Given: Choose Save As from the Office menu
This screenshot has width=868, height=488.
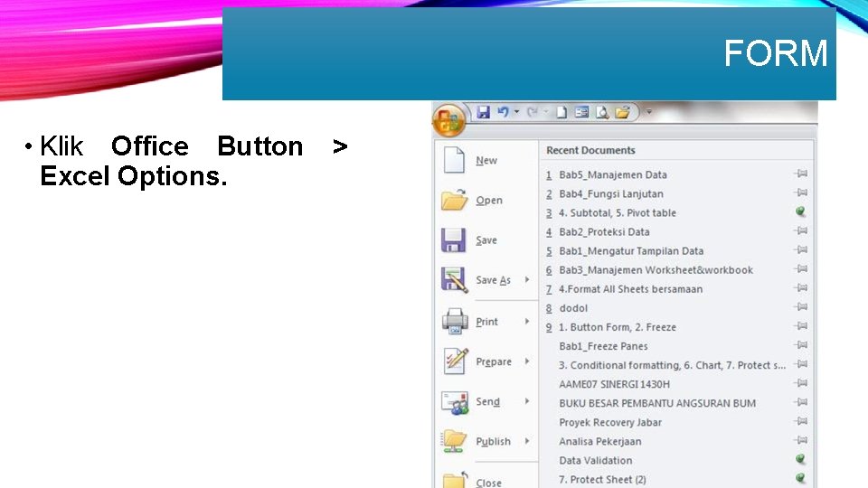Looking at the screenshot, I should (494, 280).
